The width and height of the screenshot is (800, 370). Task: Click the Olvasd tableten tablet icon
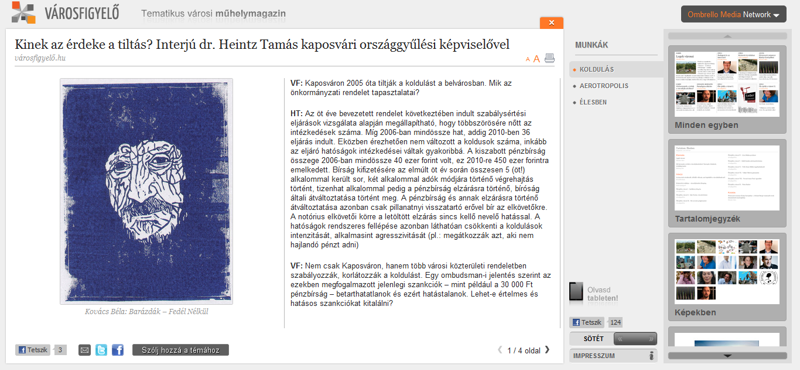(x=576, y=292)
